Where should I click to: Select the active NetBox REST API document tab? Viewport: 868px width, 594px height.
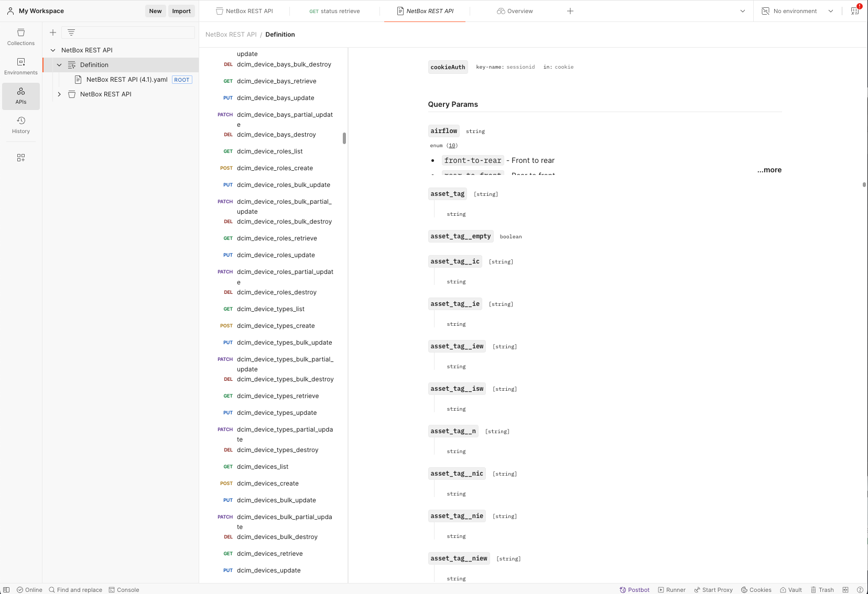[x=425, y=11]
